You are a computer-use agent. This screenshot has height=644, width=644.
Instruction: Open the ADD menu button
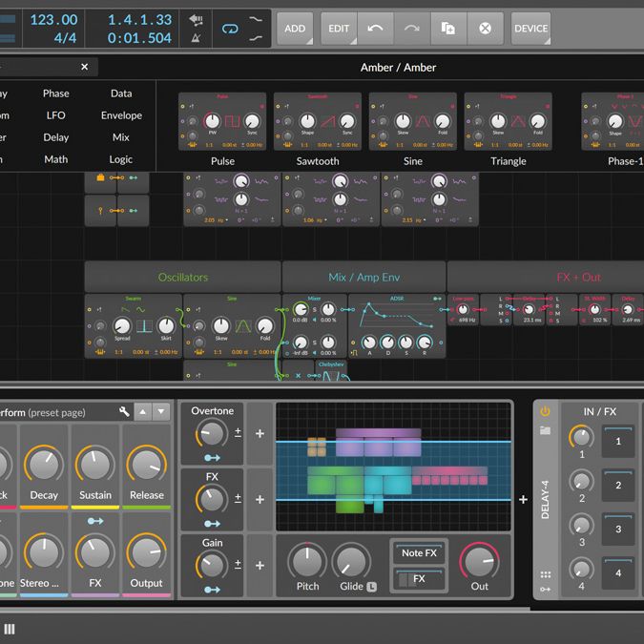[x=295, y=29]
